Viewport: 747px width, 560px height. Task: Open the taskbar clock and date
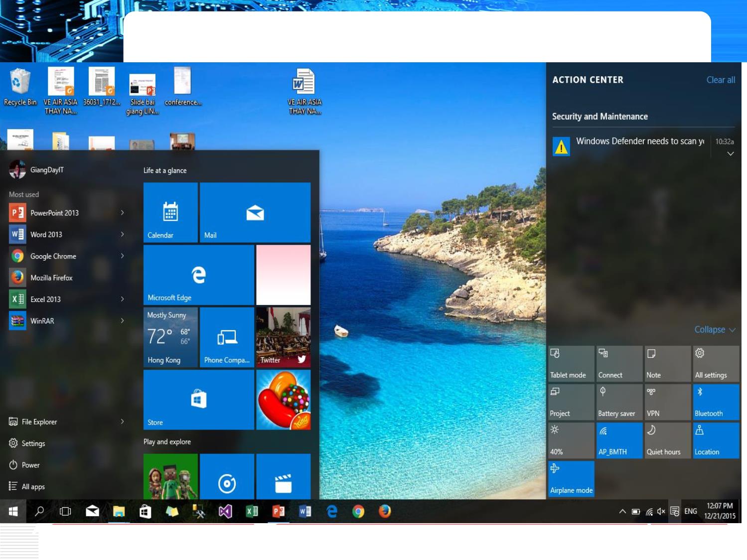pyautogui.click(x=720, y=511)
